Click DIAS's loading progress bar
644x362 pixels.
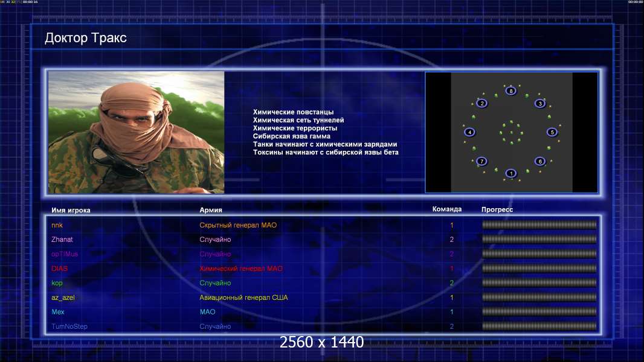pyautogui.click(x=539, y=268)
